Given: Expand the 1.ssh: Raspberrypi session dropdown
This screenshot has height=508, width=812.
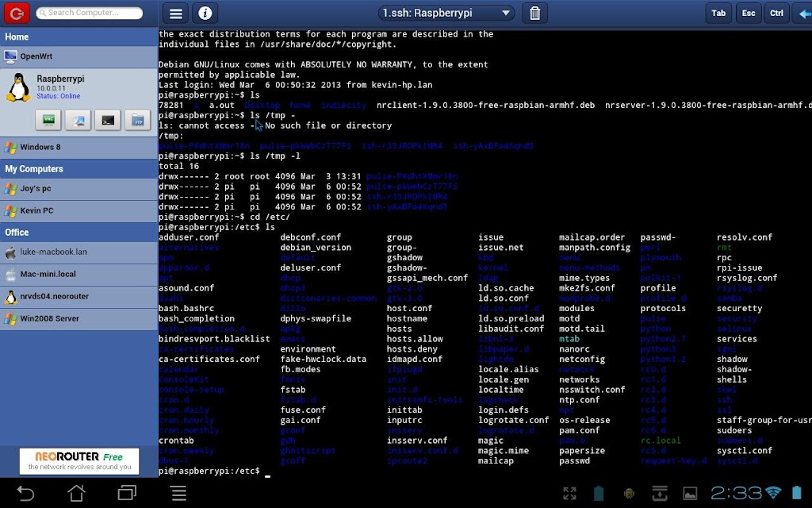Looking at the screenshot, I should [x=446, y=13].
